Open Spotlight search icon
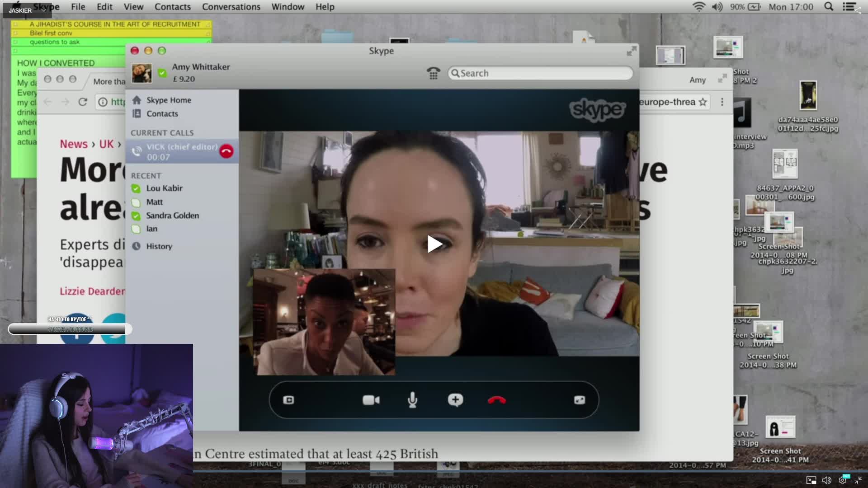 (x=829, y=6)
